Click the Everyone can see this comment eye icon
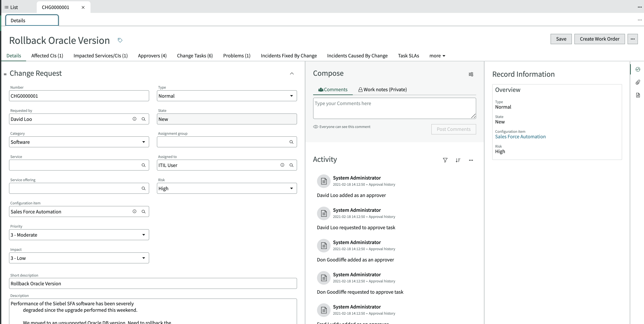The height and width of the screenshot is (324, 644). click(316, 127)
